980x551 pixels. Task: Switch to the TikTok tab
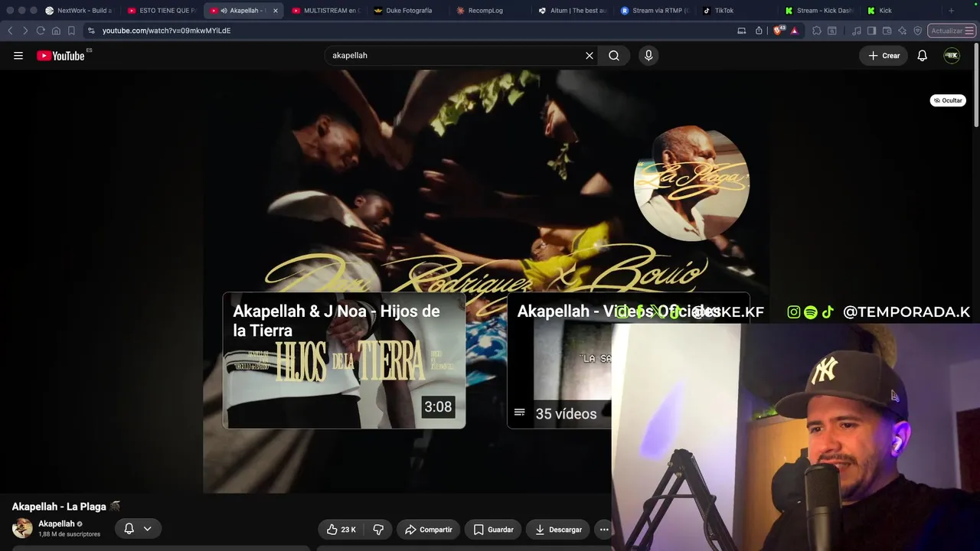[735, 11]
